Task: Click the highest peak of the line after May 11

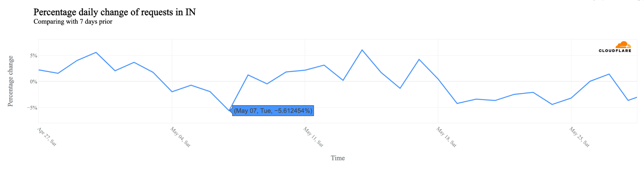Action: tap(362, 50)
